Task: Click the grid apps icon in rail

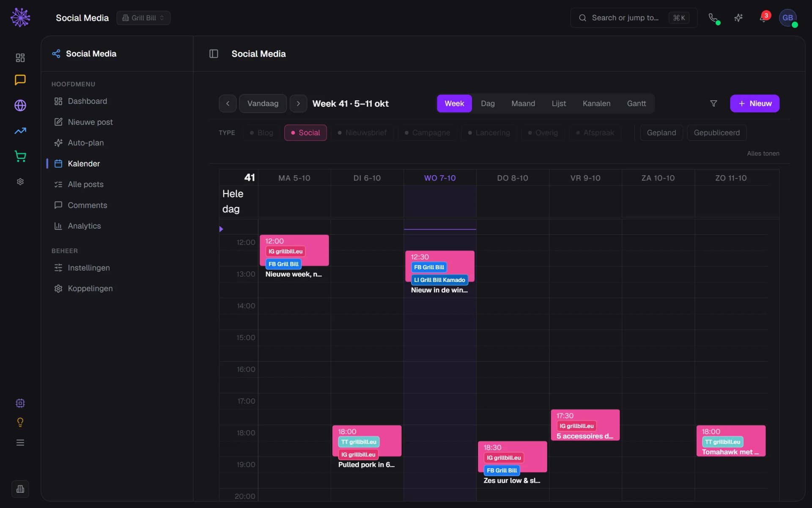Action: click(x=20, y=58)
